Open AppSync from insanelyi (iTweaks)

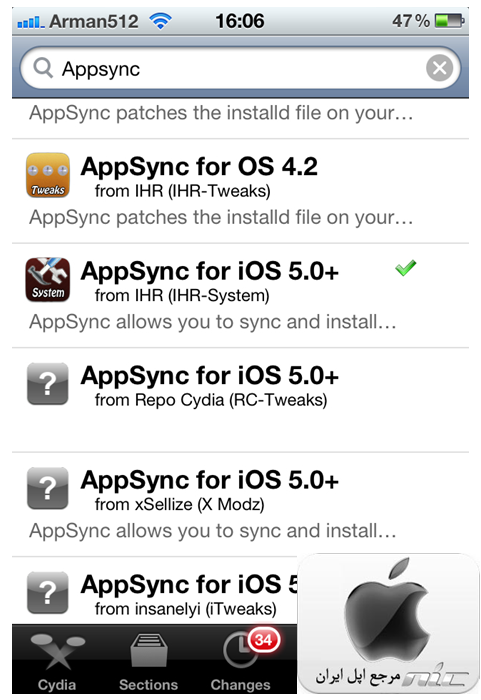tap(155, 591)
